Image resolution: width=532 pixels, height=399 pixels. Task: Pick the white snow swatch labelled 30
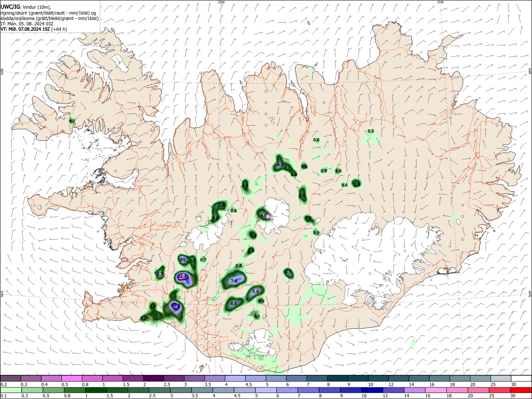[521, 378]
